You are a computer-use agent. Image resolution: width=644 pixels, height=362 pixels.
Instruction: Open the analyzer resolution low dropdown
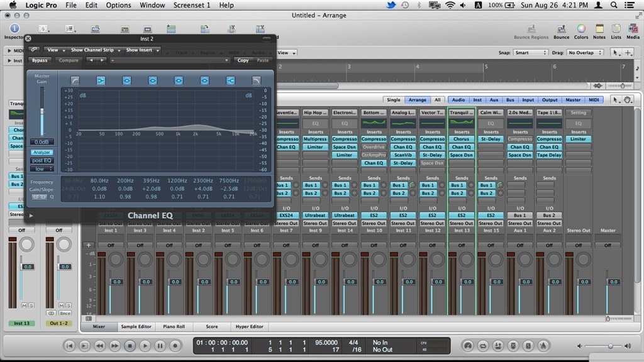click(x=42, y=168)
